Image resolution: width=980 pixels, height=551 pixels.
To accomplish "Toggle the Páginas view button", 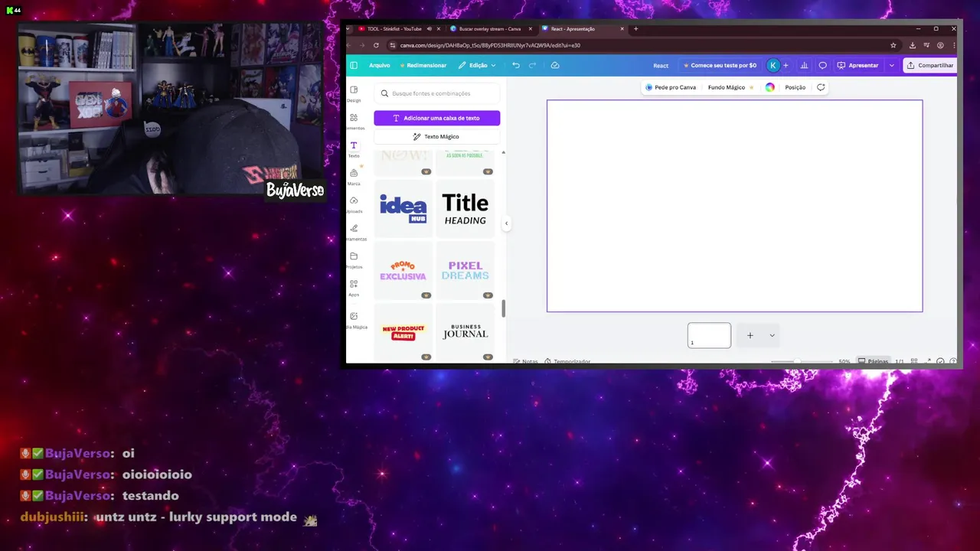I will 874,361.
